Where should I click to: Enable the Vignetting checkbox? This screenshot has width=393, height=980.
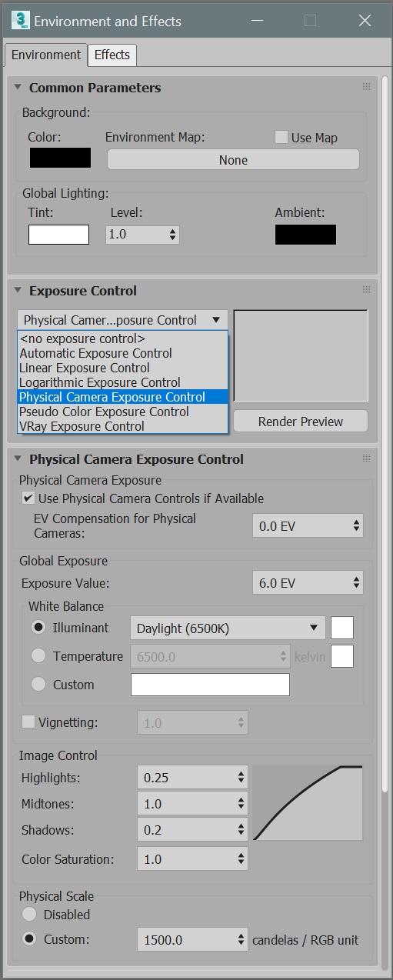28,722
